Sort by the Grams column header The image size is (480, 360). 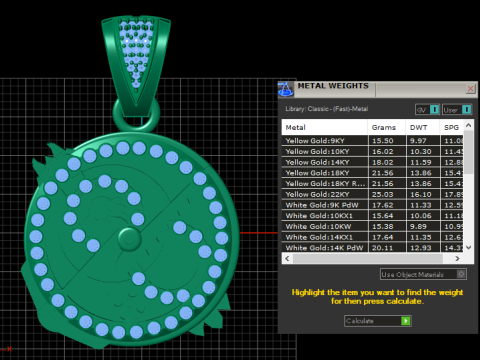point(387,127)
